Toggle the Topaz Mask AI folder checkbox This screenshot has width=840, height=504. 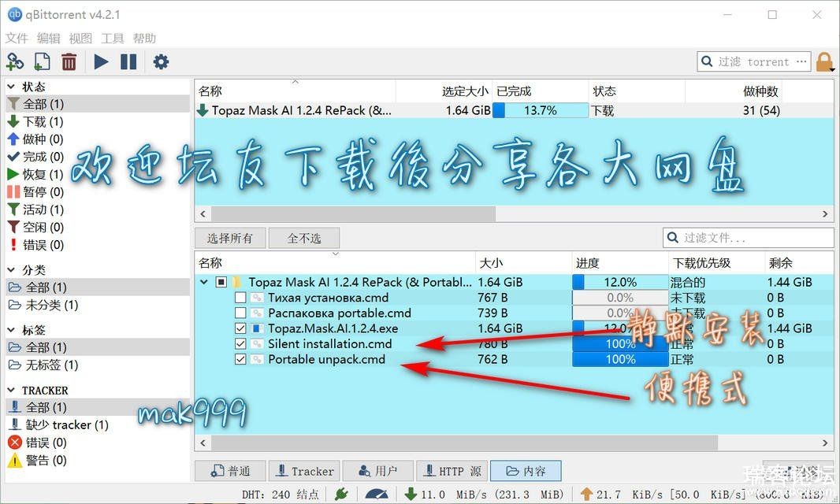[x=221, y=282]
